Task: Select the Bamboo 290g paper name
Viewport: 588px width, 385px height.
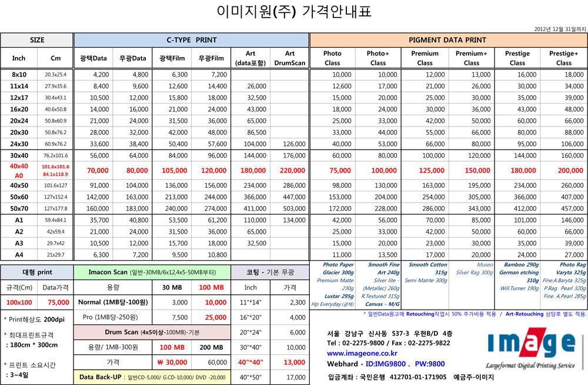Action: click(x=521, y=265)
